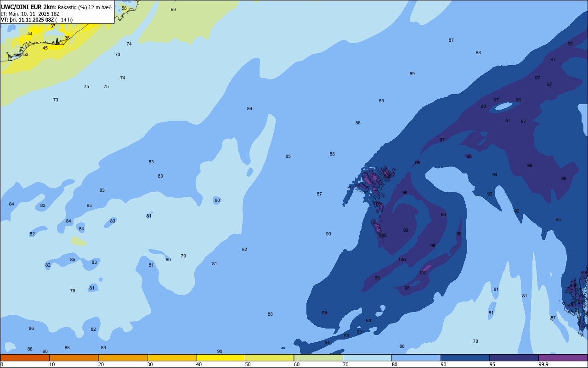Click the 70–80 pale blue legend swatch
Screen dimensions: 588x368
coord(367,357)
